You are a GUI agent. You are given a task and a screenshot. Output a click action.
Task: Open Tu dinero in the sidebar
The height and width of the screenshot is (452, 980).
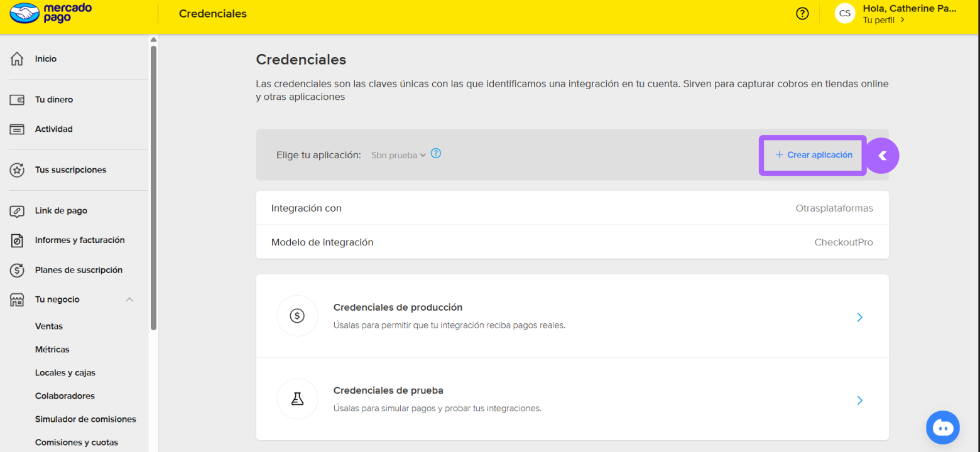pos(54,100)
